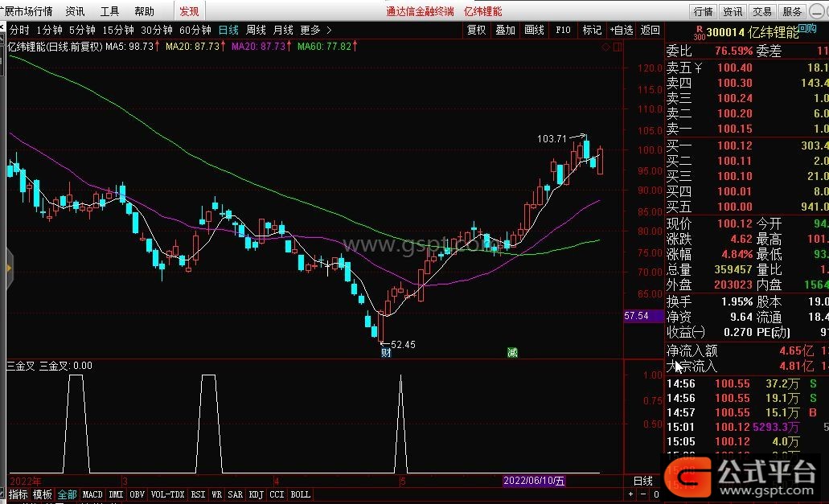Click the 52.45 low price label
The width and height of the screenshot is (829, 504).
[403, 345]
